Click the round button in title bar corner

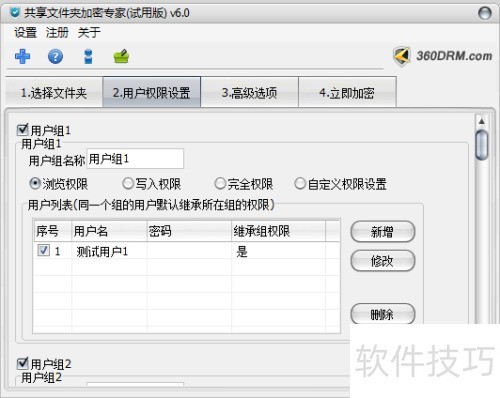tap(484, 13)
